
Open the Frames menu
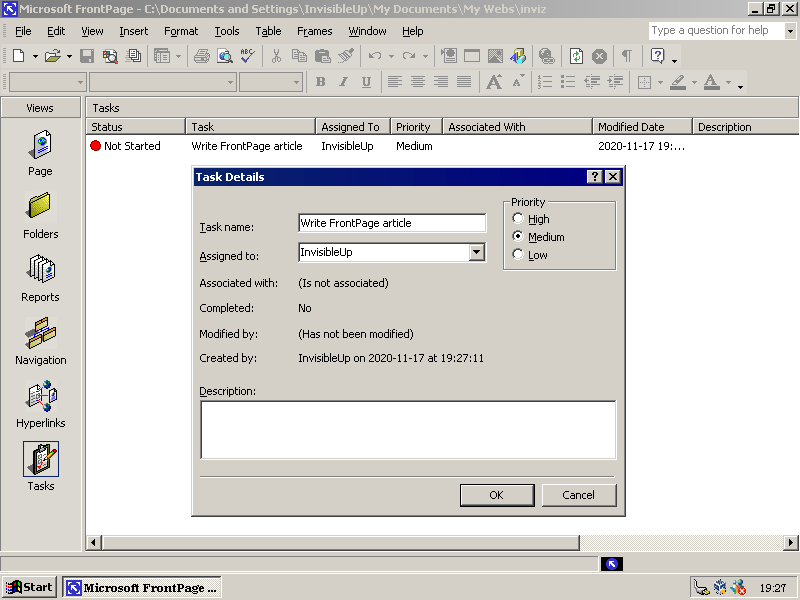coord(315,31)
